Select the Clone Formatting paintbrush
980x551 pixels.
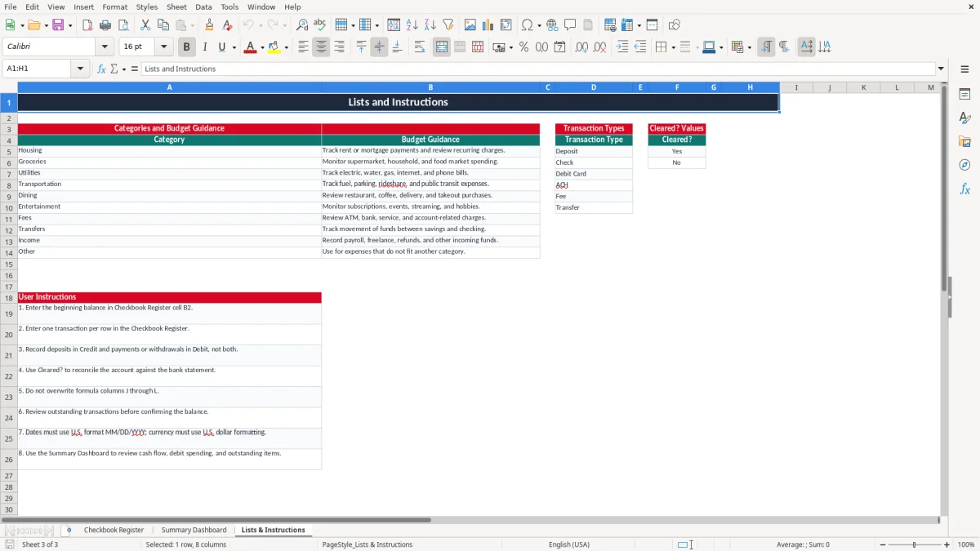pyautogui.click(x=210, y=25)
